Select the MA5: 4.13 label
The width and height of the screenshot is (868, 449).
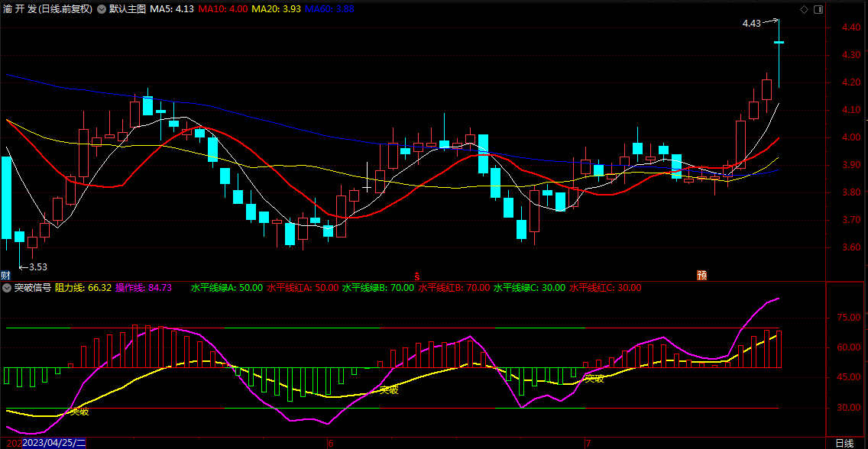tap(172, 9)
